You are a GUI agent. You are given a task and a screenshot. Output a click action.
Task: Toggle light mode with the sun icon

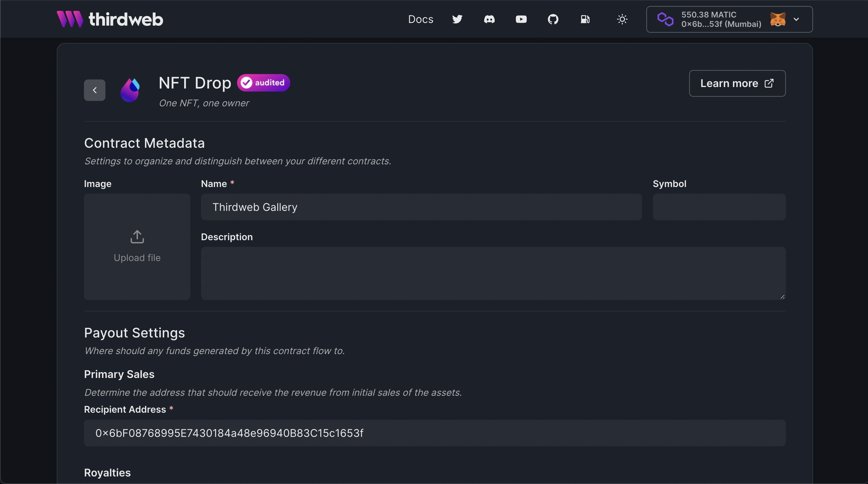click(x=622, y=19)
